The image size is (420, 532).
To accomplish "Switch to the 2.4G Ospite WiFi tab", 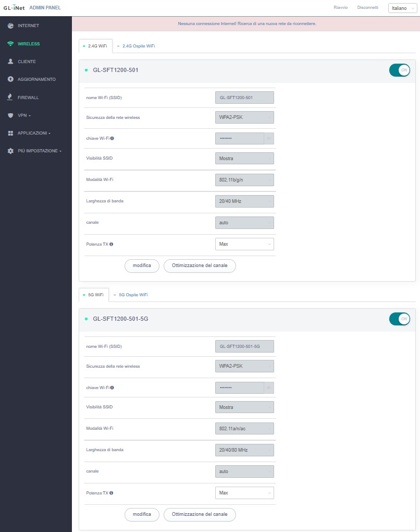I will coord(136,46).
